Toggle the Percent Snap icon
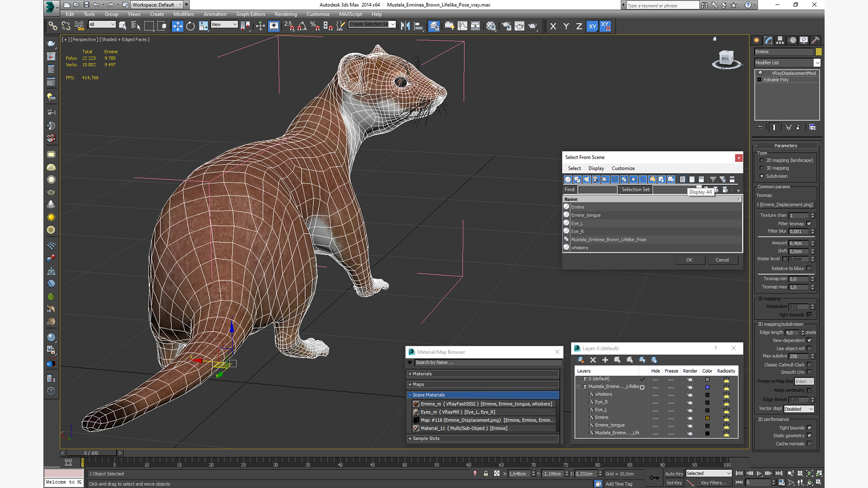The height and width of the screenshot is (488, 868). [315, 26]
